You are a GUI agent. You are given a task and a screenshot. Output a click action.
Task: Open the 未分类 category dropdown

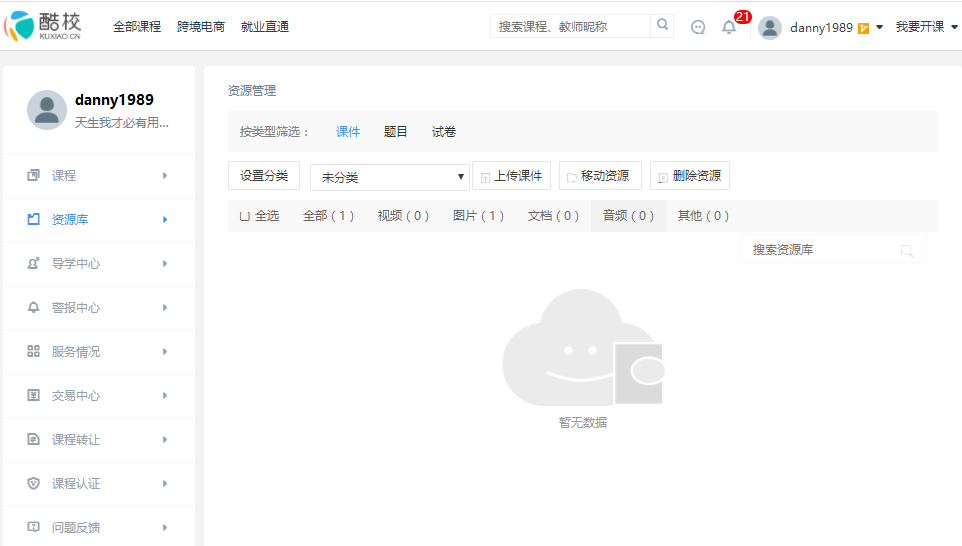390,177
